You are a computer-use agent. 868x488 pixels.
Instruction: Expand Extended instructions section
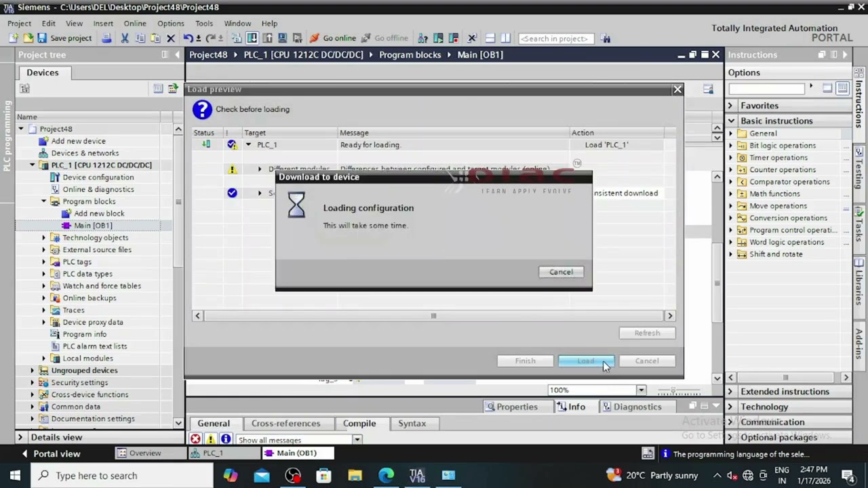(730, 391)
